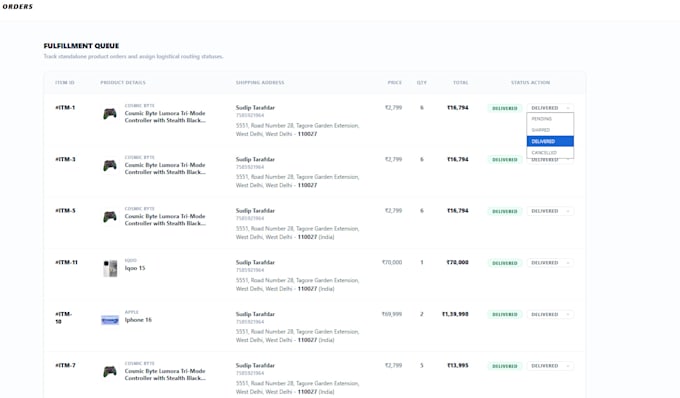Expand status dropdown for #ITM-11 Iqoo 15
Screen dimensions: 680x398
tap(550, 263)
